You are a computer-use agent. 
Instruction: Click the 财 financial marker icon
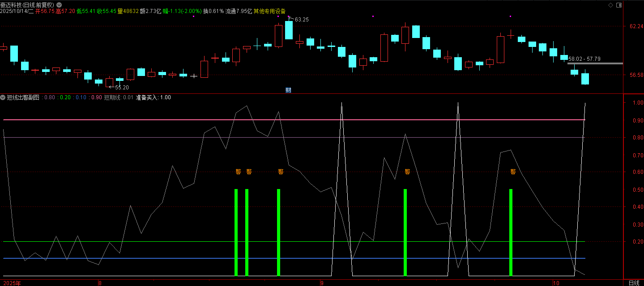(x=288, y=90)
